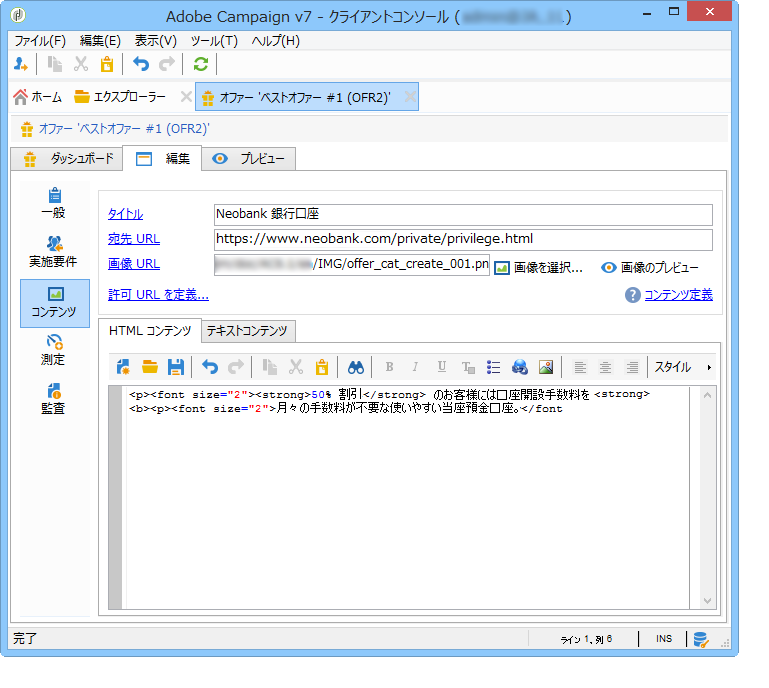Click the undo arrow in main toolbar
Screen dimensions: 769x688
[141, 64]
